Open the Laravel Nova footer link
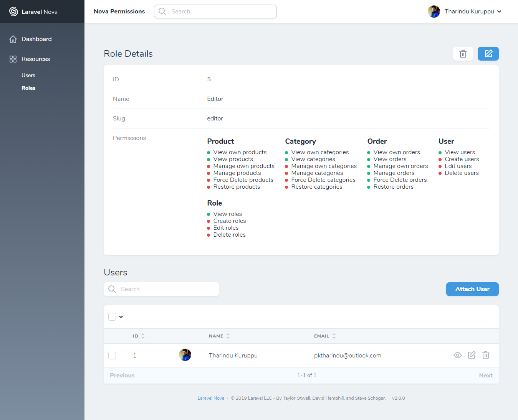The image size is (518, 420). [x=211, y=398]
